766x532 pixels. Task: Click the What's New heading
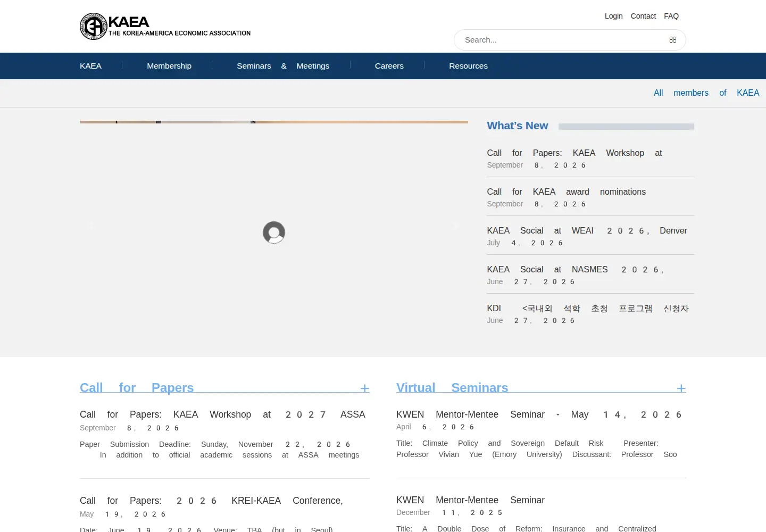point(518,126)
